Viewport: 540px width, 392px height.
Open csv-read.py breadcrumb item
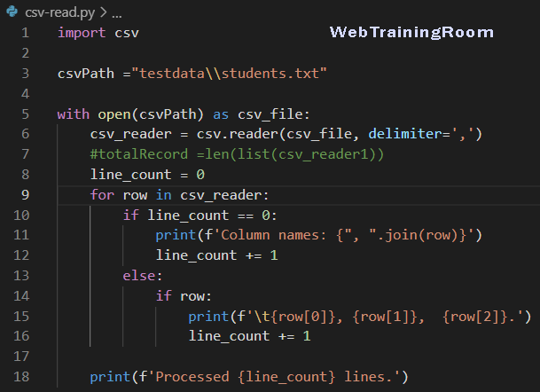click(60, 12)
